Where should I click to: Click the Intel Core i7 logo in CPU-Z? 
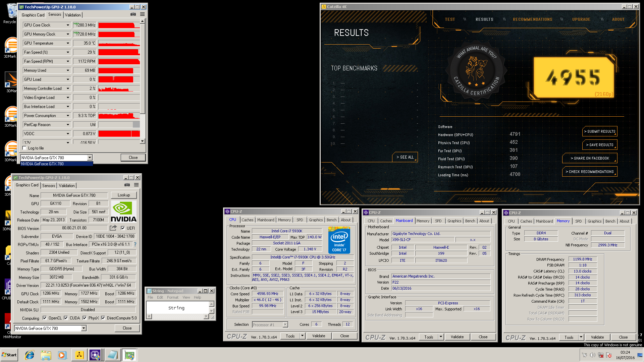[339, 240]
